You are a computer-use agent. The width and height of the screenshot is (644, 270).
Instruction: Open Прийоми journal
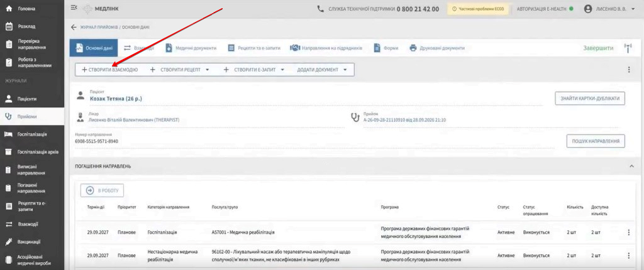31,117
